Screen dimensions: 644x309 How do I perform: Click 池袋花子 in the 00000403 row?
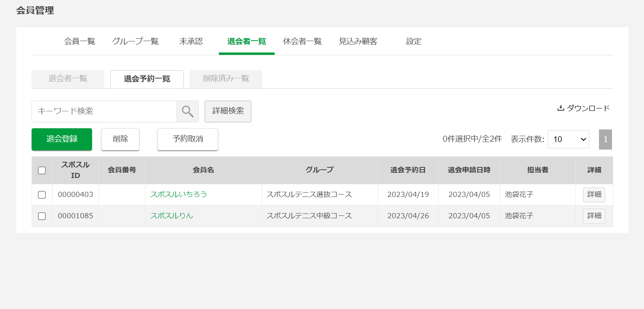pos(519,195)
